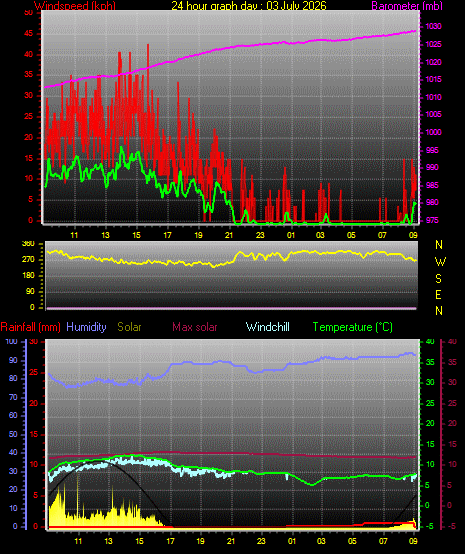Click the 1030 barometer axis value

click(433, 26)
